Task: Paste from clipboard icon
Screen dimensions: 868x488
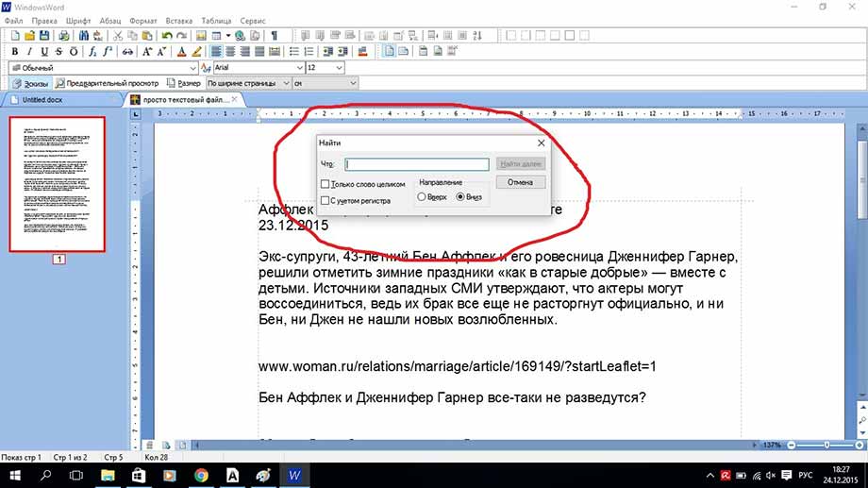Action: [146, 36]
